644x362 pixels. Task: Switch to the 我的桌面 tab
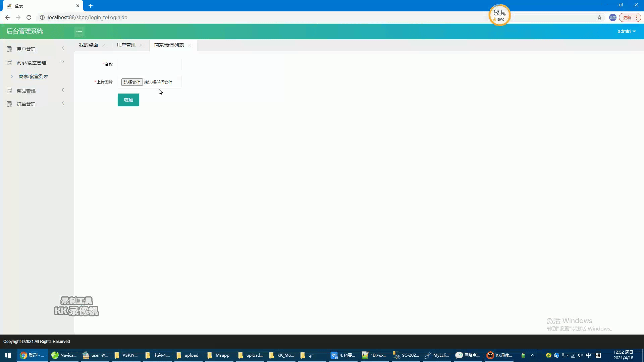(x=89, y=45)
